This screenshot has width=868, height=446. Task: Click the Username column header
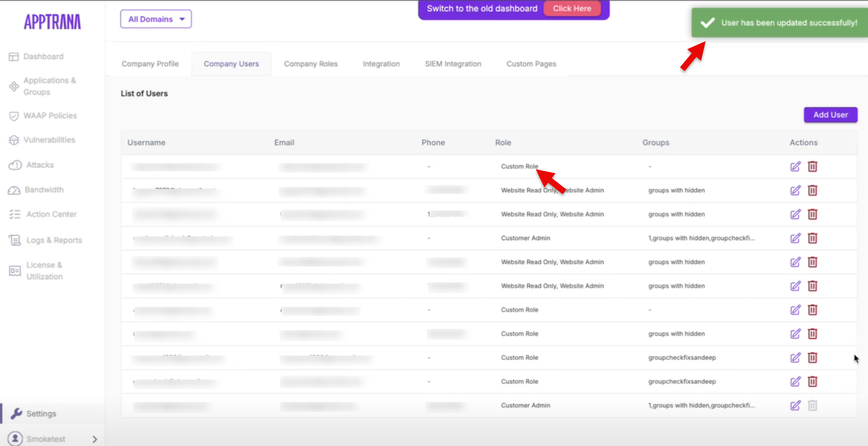point(146,143)
